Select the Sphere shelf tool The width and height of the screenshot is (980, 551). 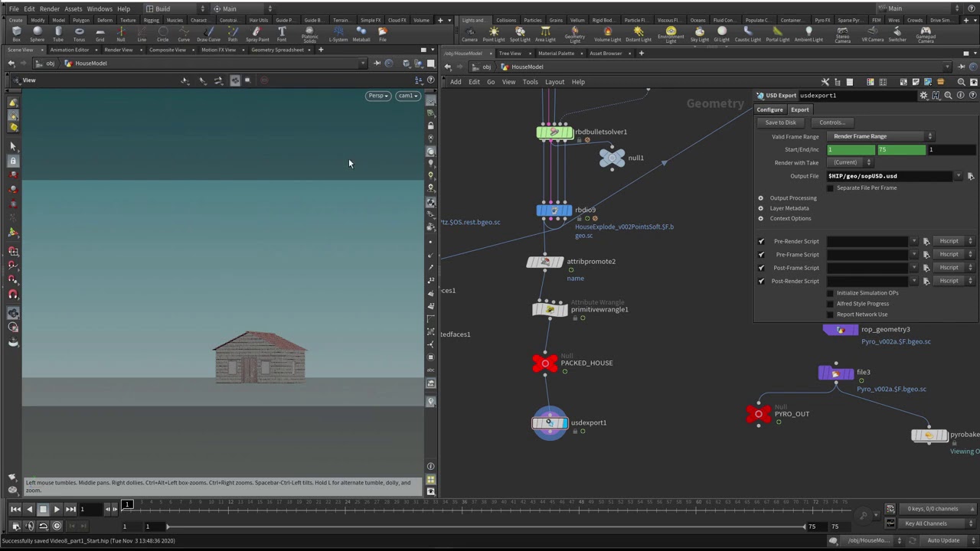[37, 34]
